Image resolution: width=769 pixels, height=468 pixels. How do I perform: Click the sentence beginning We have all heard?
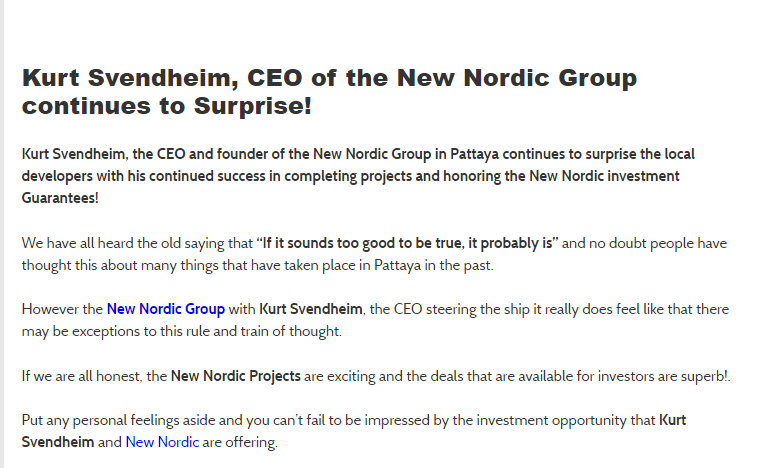[x=374, y=254]
